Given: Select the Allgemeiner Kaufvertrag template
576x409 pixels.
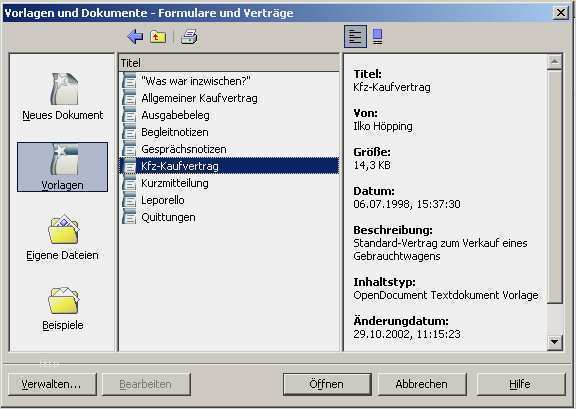Looking at the screenshot, I should click(x=229, y=98).
